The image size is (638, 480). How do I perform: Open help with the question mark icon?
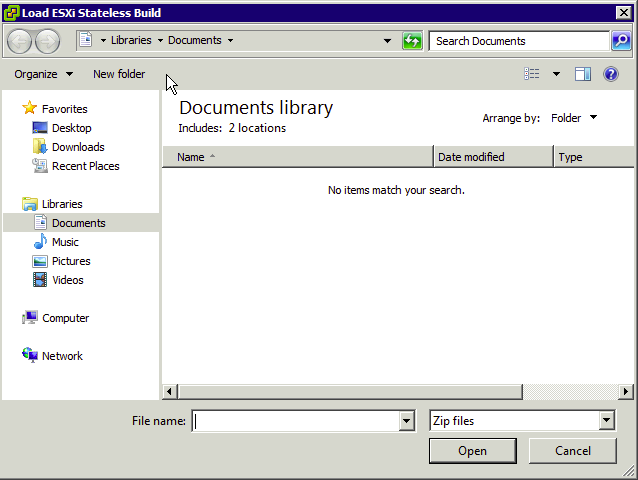point(611,74)
